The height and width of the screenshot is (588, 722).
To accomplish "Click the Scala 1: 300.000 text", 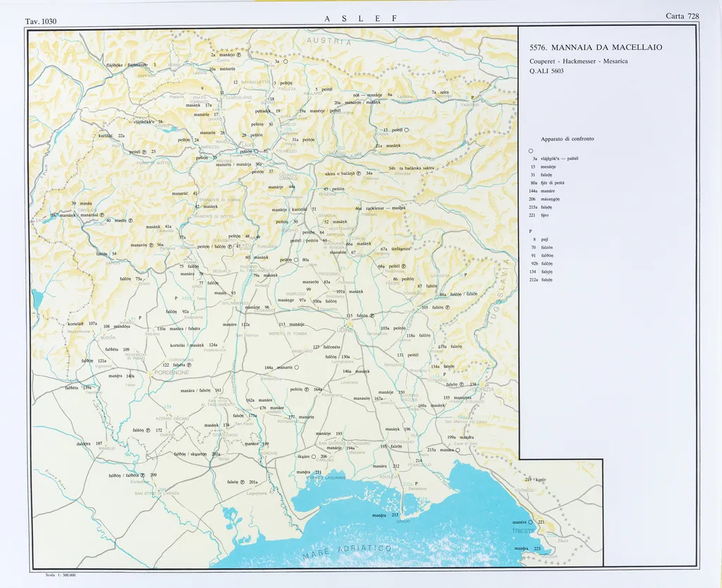I will [60, 575].
